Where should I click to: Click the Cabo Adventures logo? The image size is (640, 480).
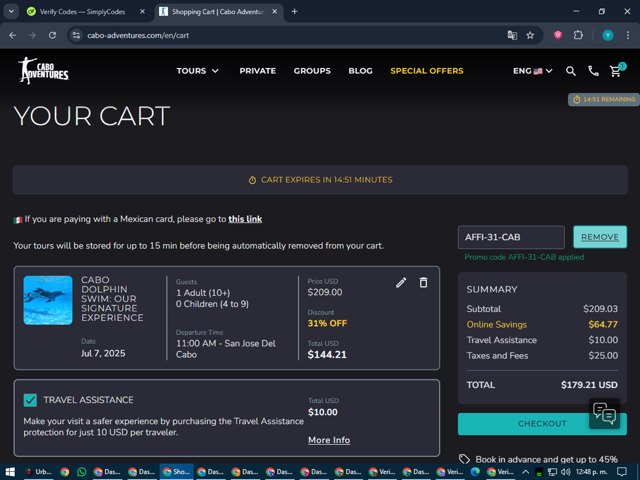coord(43,71)
